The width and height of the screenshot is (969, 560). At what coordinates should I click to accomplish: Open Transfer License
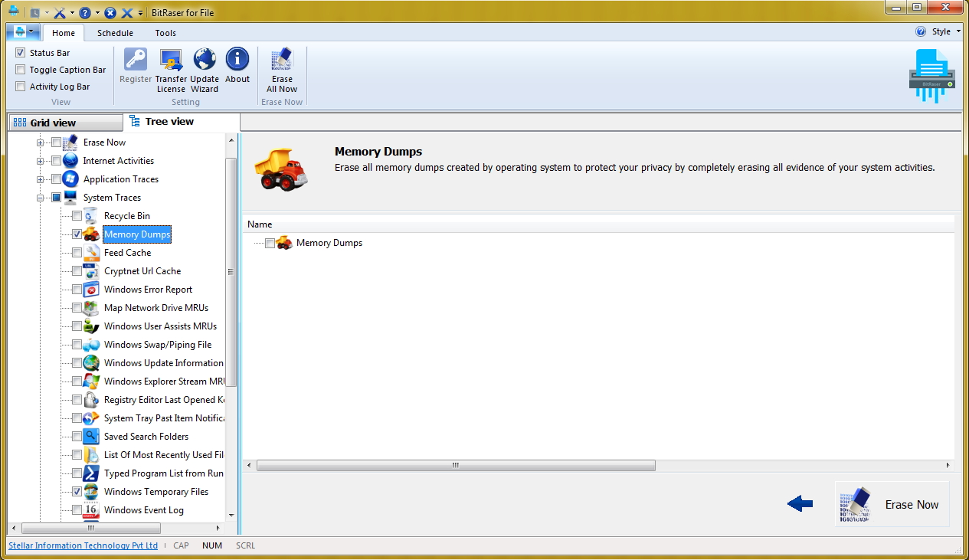[x=171, y=70]
